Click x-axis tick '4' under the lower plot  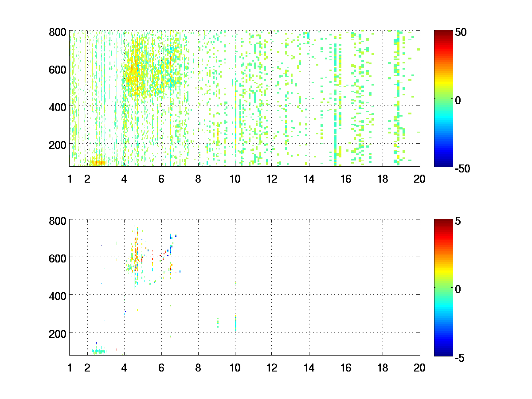point(124,367)
